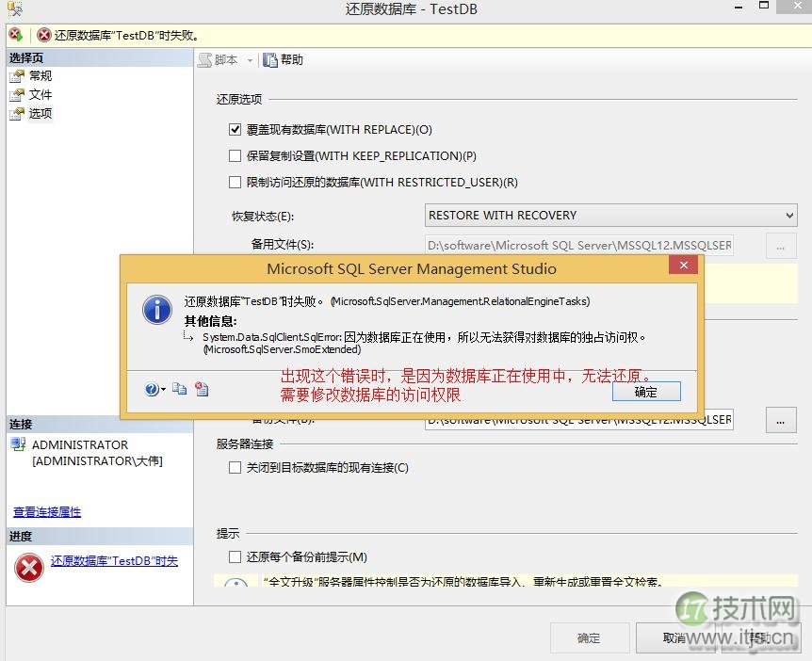Image resolution: width=812 pixels, height=661 pixels.
Task: Click the backup file path field
Action: pyautogui.click(x=579, y=420)
